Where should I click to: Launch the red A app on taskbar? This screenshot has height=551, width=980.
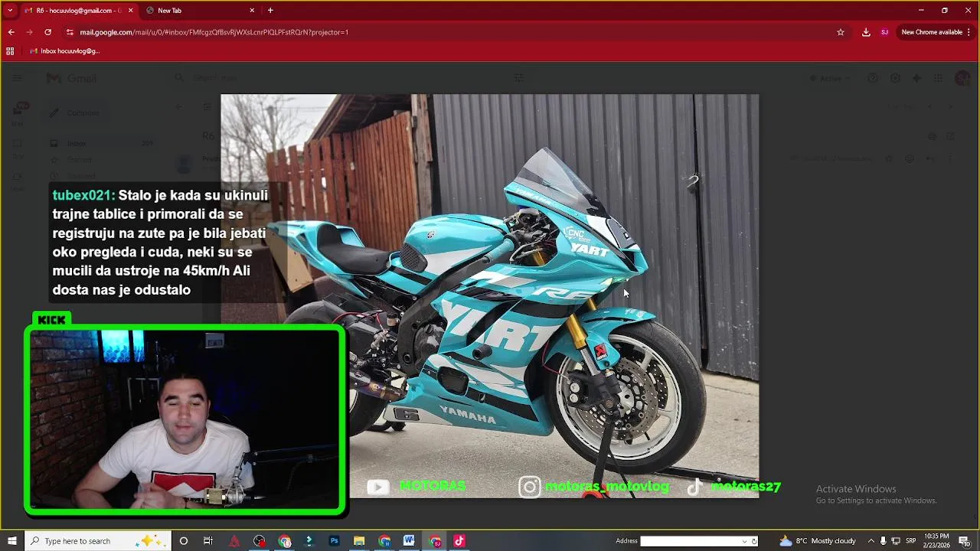(x=234, y=541)
